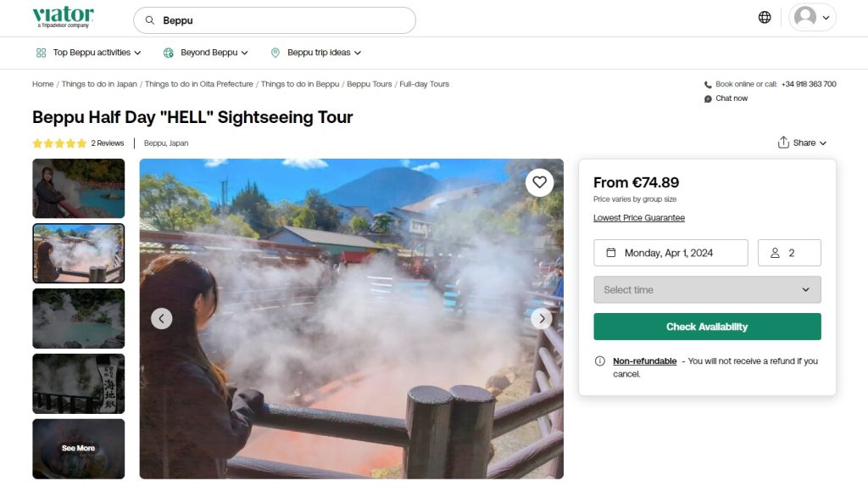Click the calendar icon in the date field
Image resolution: width=868 pixels, height=492 pixels.
(613, 252)
